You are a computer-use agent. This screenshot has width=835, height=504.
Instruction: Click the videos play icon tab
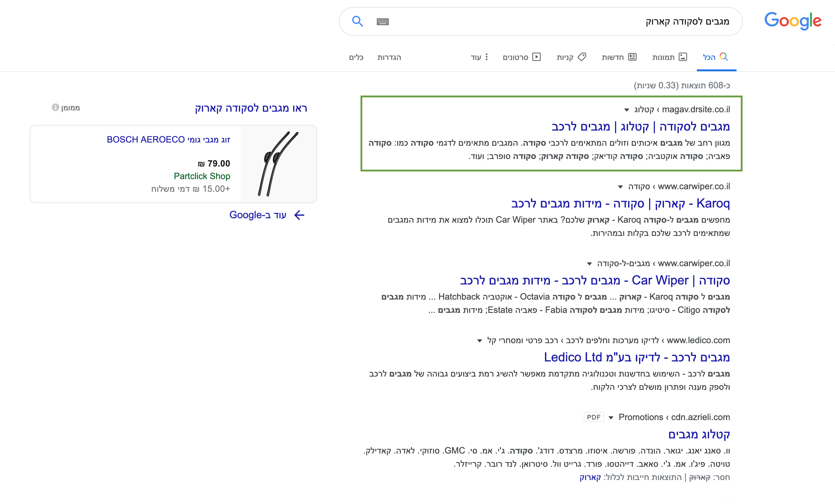[x=536, y=57]
